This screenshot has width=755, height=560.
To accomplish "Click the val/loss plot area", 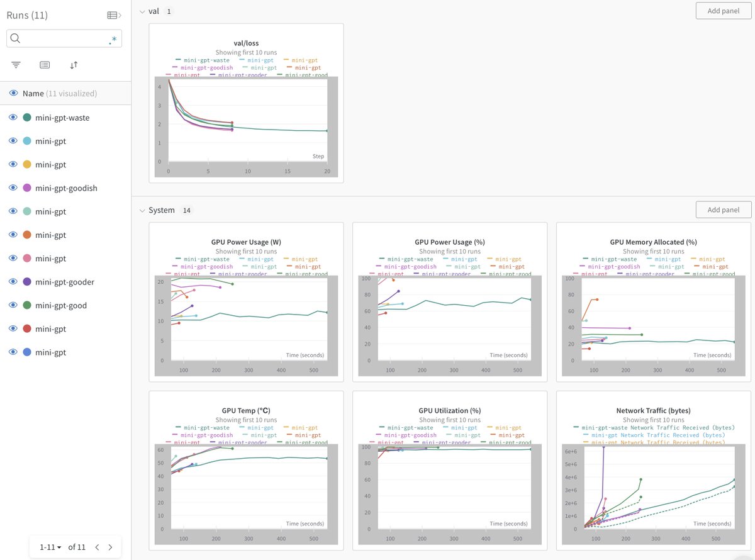I will (x=247, y=121).
